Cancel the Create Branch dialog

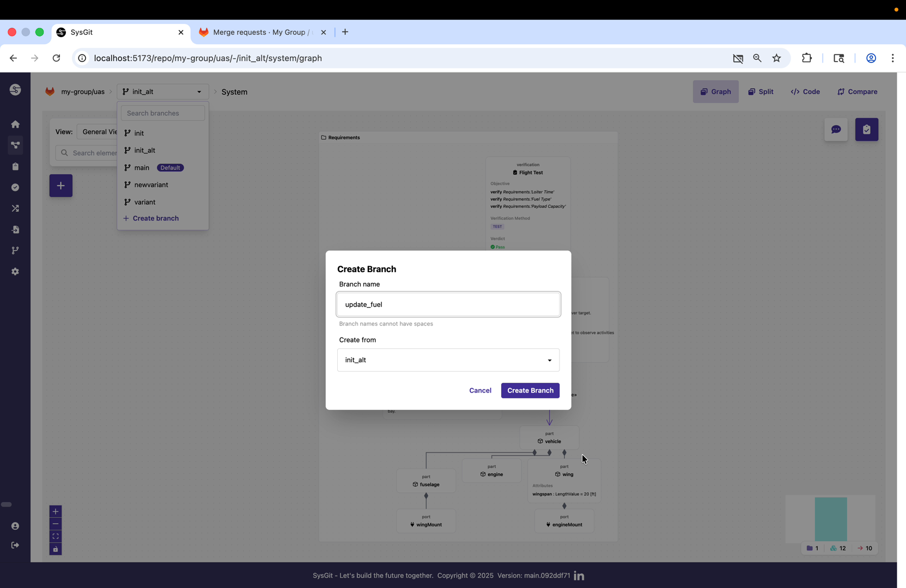point(480,390)
